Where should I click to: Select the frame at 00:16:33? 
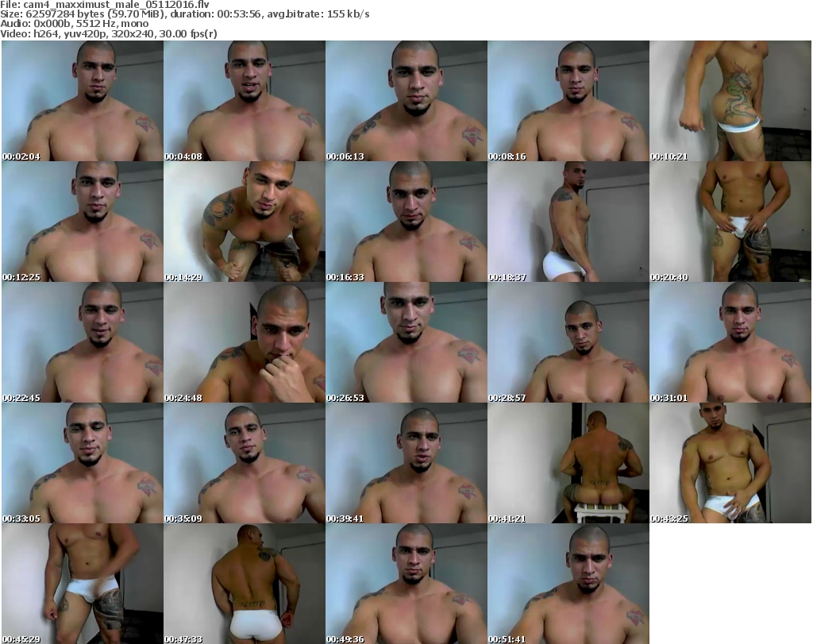point(406,222)
